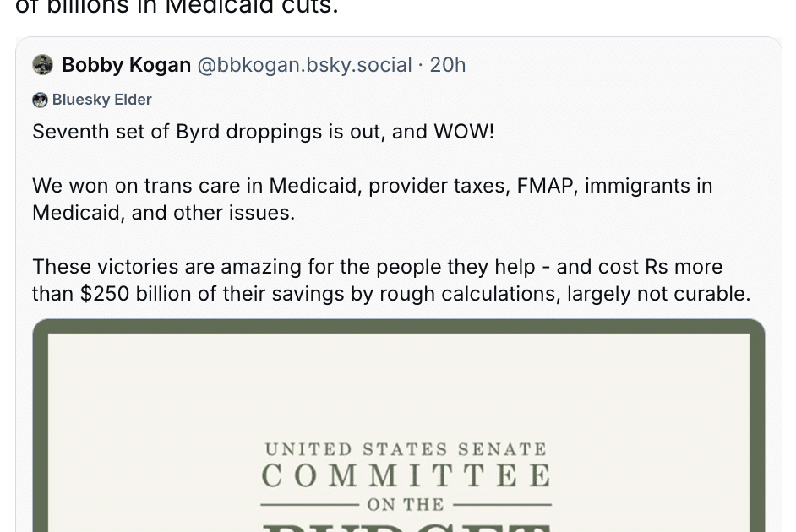The image size is (796, 532).
Task: Click the 'Seventh set of Byrd droppings' line
Action: (x=263, y=132)
